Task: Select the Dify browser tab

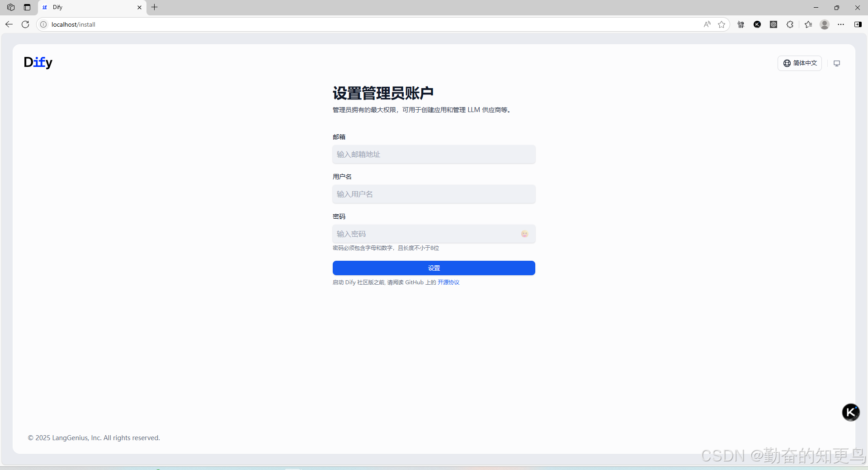Action: pos(92,7)
